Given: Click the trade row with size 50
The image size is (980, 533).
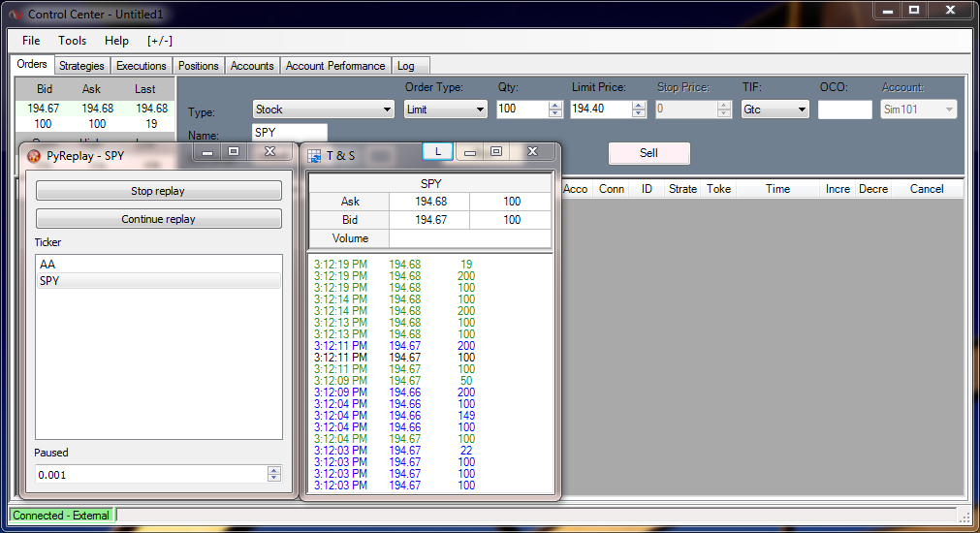Looking at the screenshot, I should tap(394, 381).
